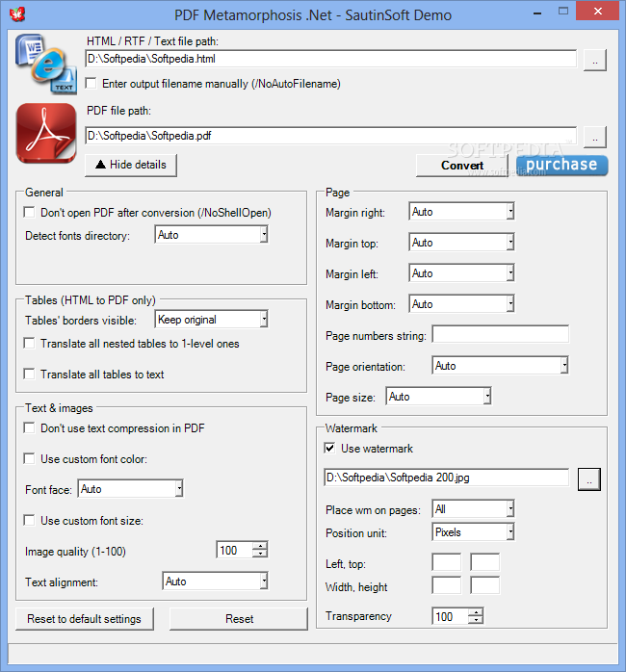
Task: Click the Word/IE/Text source file icon
Action: (46, 64)
